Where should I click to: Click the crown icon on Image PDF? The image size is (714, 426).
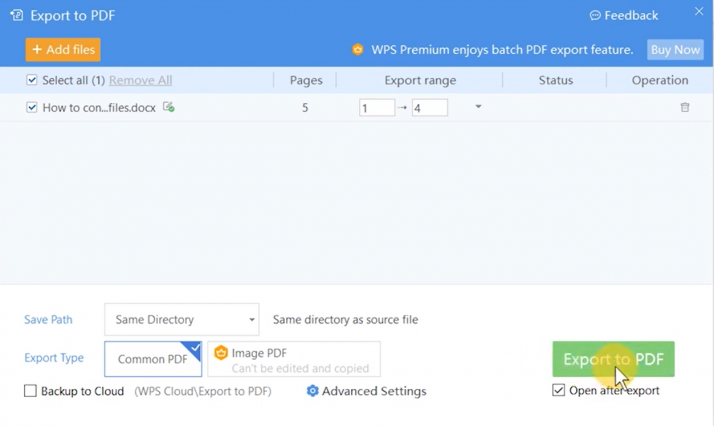coord(221,353)
